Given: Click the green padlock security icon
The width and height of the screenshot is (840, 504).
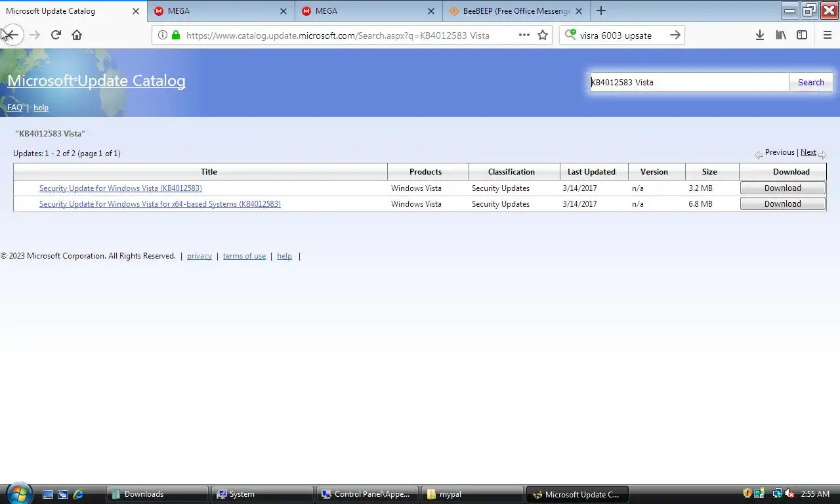Looking at the screenshot, I should click(x=175, y=35).
